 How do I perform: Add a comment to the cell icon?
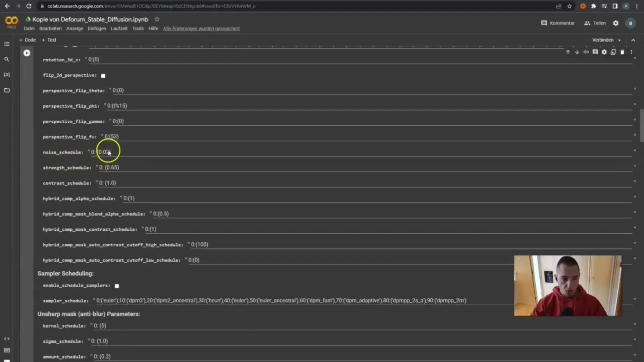tap(595, 52)
